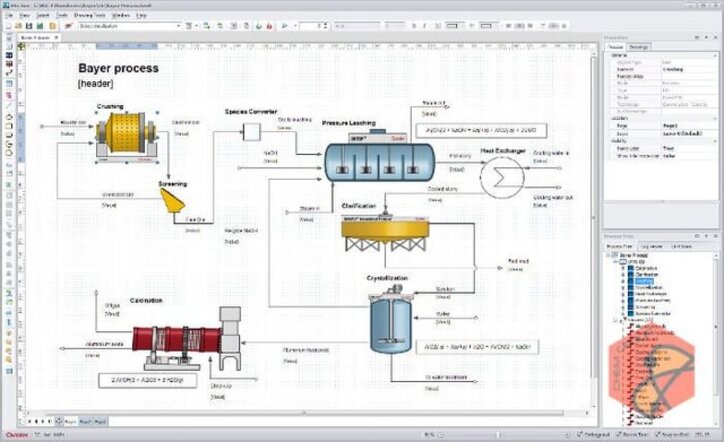Adjust the zoom slider in status bar
Viewport: 724px width, 442px height.
pyautogui.click(x=499, y=435)
